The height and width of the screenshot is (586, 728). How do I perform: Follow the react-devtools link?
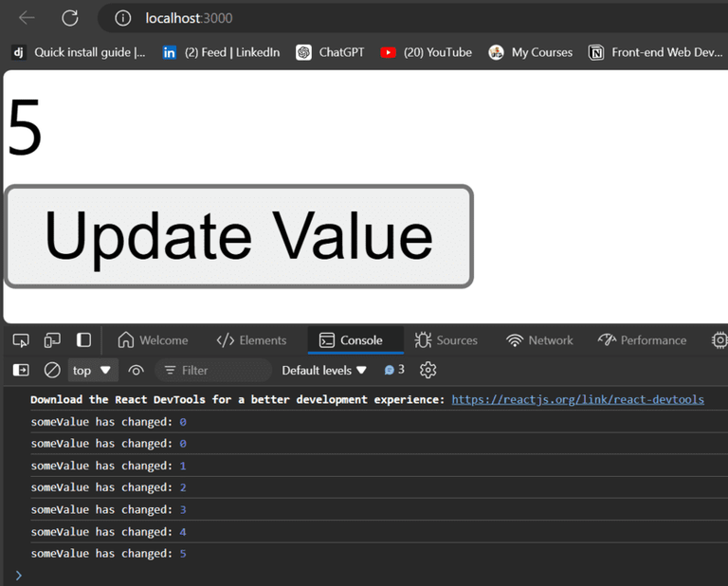(577, 400)
